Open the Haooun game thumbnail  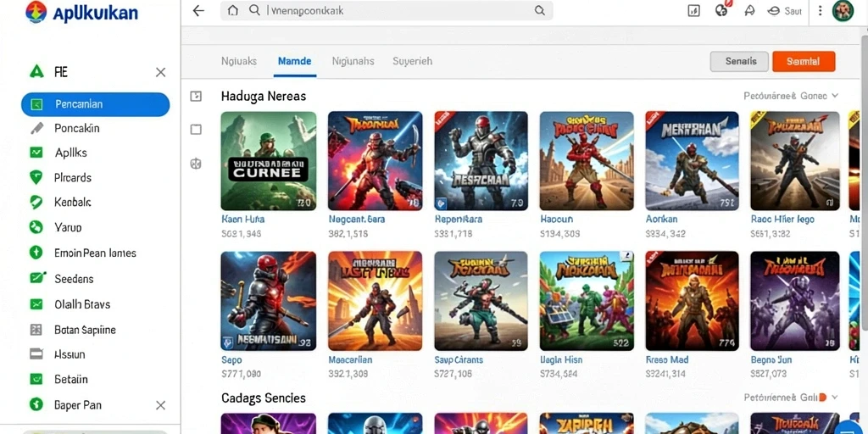click(x=587, y=161)
